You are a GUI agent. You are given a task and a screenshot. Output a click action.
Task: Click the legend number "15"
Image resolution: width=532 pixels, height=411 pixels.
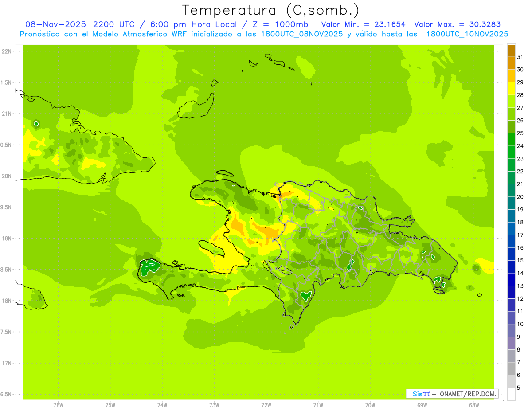coord(520,260)
